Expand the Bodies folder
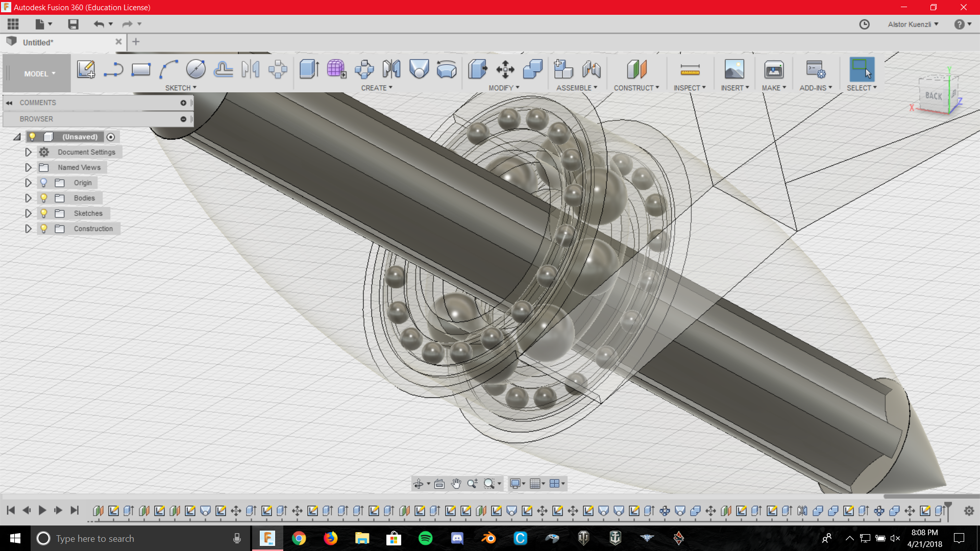980x551 pixels. point(28,198)
